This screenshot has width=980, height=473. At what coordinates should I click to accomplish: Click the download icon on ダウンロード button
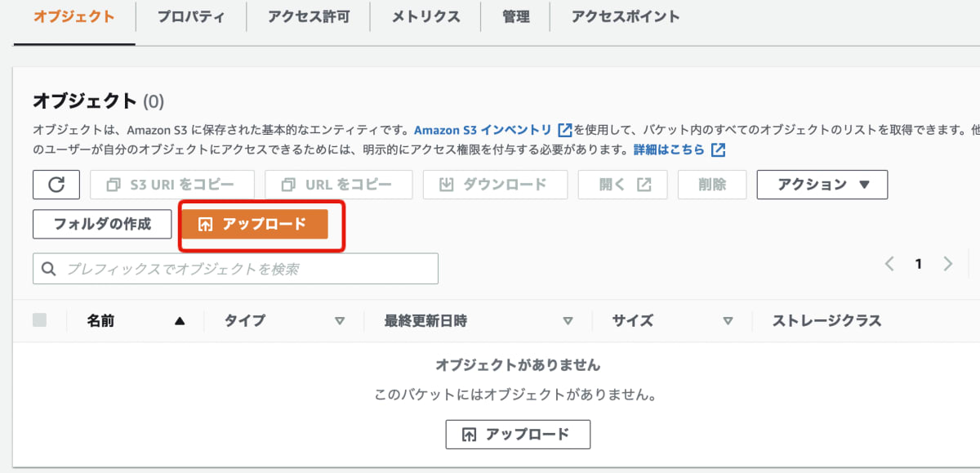coord(447,184)
